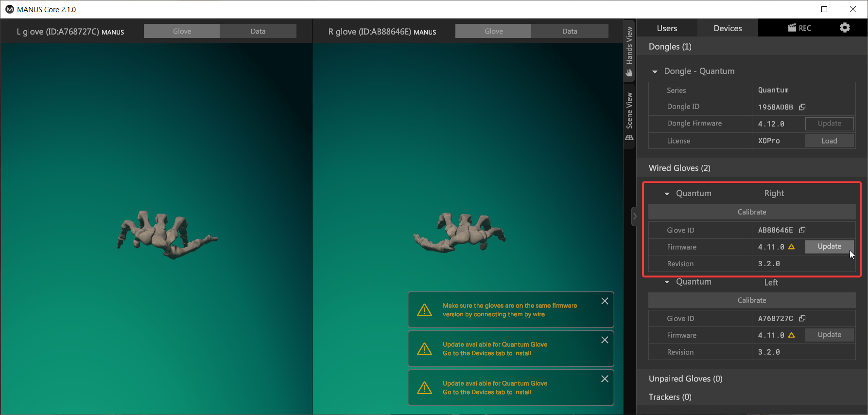This screenshot has height=415, width=868.
Task: Click left glove firmware warning triangle
Action: [791, 335]
